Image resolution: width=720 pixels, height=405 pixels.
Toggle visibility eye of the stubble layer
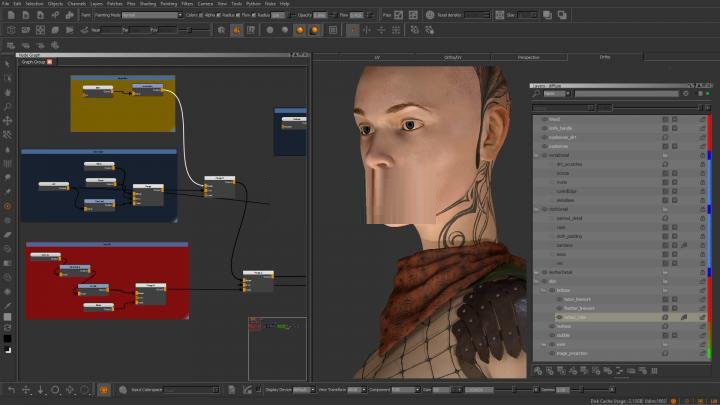point(552,335)
